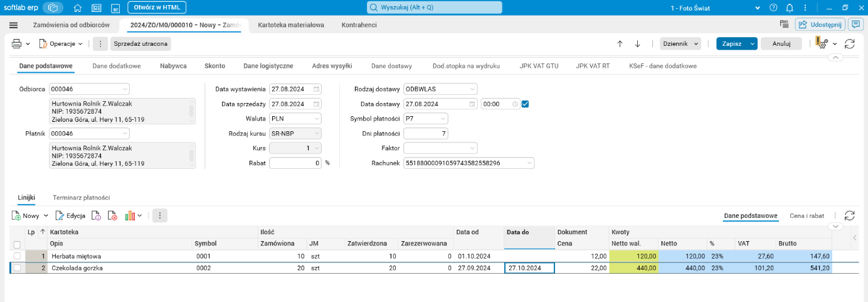Image resolution: width=868 pixels, height=302 pixels.
Task: Click the softlab erp cube logo button
Action: click(x=53, y=8)
